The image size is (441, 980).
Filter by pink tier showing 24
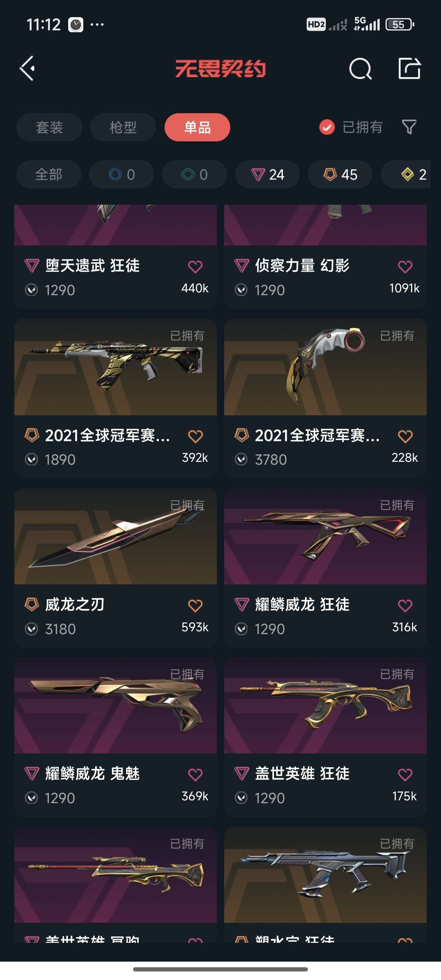[267, 174]
